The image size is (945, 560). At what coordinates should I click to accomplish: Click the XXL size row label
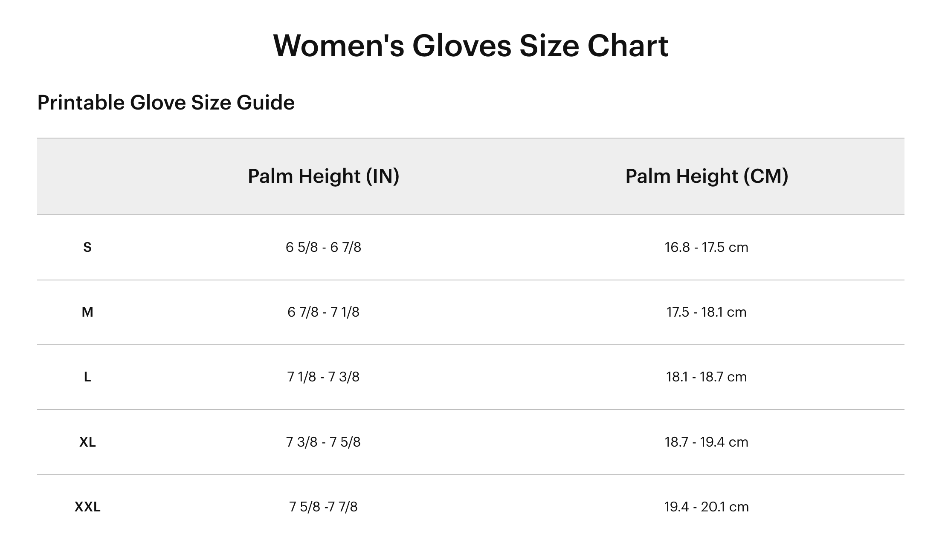[87, 507]
